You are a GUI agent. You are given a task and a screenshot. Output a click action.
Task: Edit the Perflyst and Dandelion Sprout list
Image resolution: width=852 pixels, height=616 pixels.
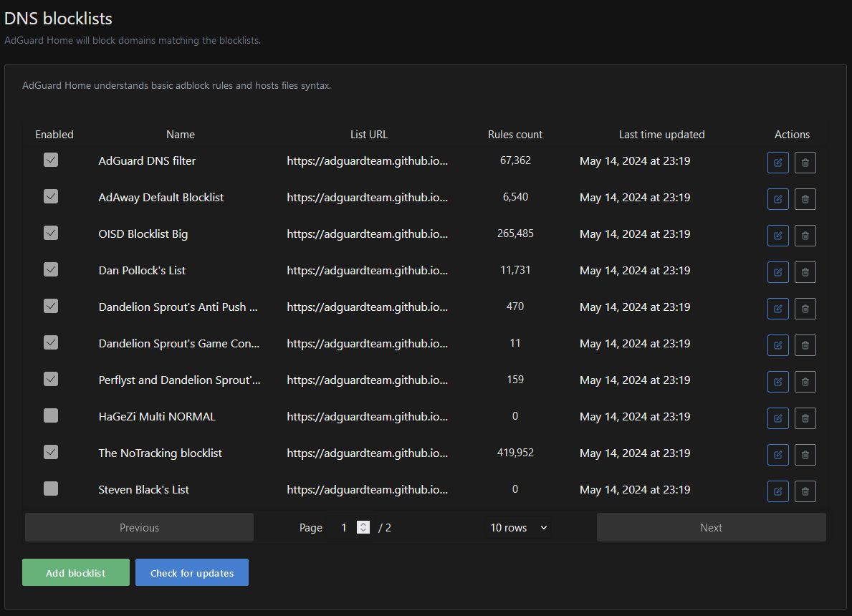[x=777, y=381]
